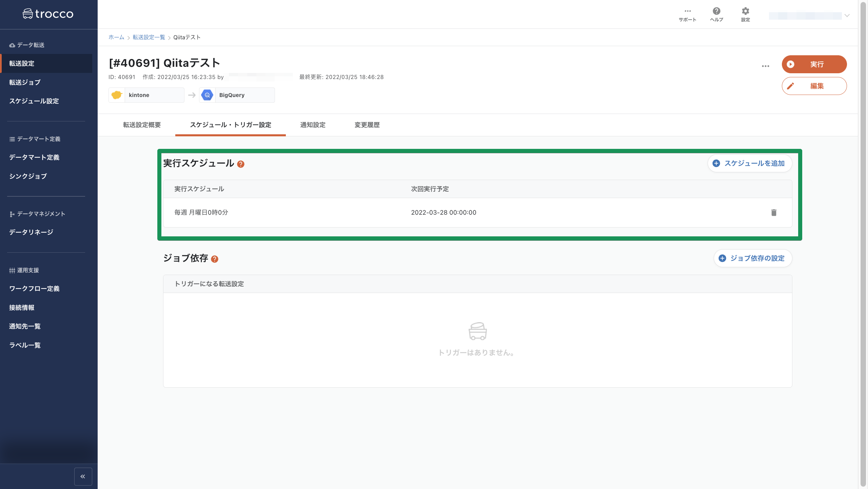Open ラベル一覧 in the sidebar

[25, 345]
